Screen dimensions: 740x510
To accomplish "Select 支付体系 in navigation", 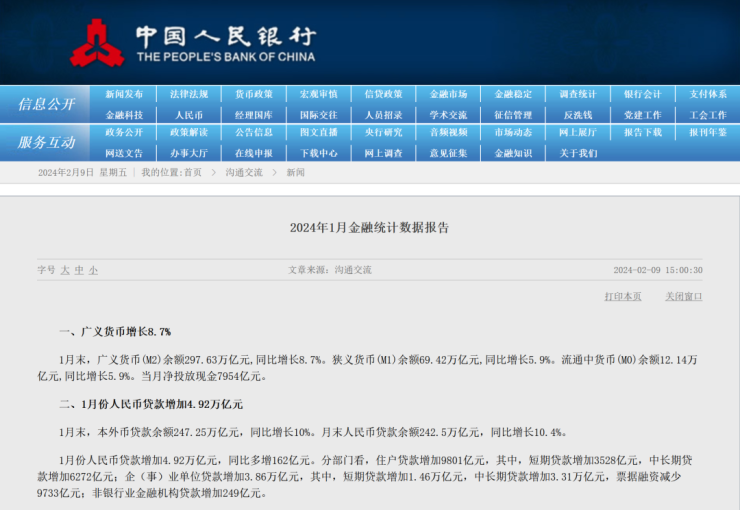I will coord(707,94).
